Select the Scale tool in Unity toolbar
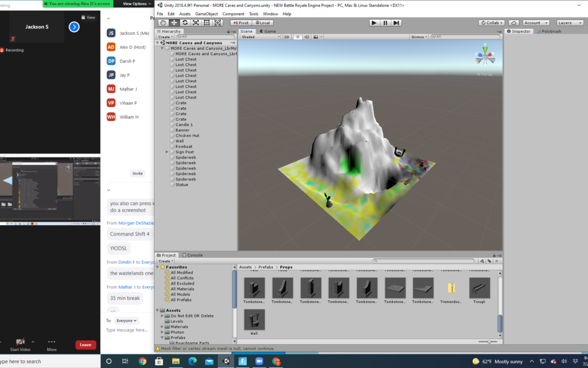 (196, 23)
